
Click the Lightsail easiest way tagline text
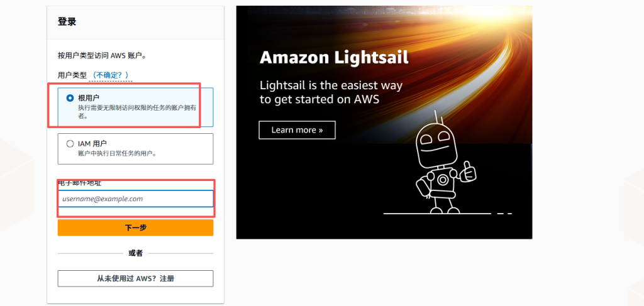click(x=331, y=92)
